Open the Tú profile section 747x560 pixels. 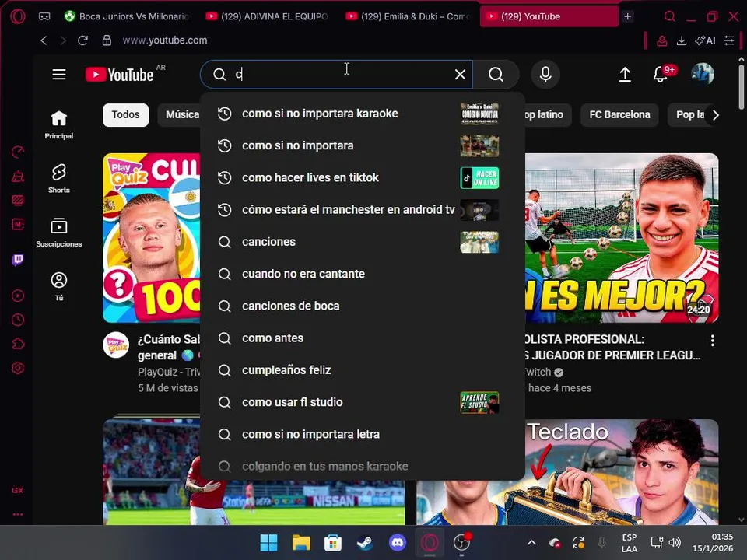[x=59, y=286]
